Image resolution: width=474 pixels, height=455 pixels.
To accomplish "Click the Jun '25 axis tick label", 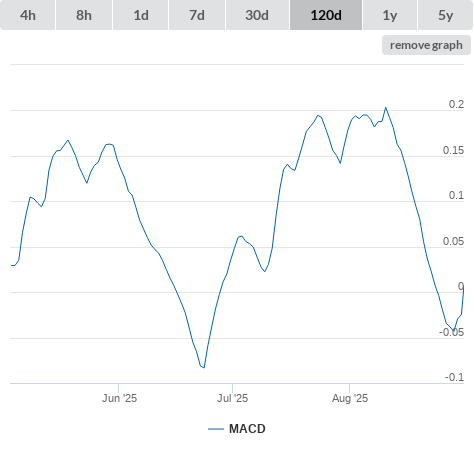I will (119, 398).
